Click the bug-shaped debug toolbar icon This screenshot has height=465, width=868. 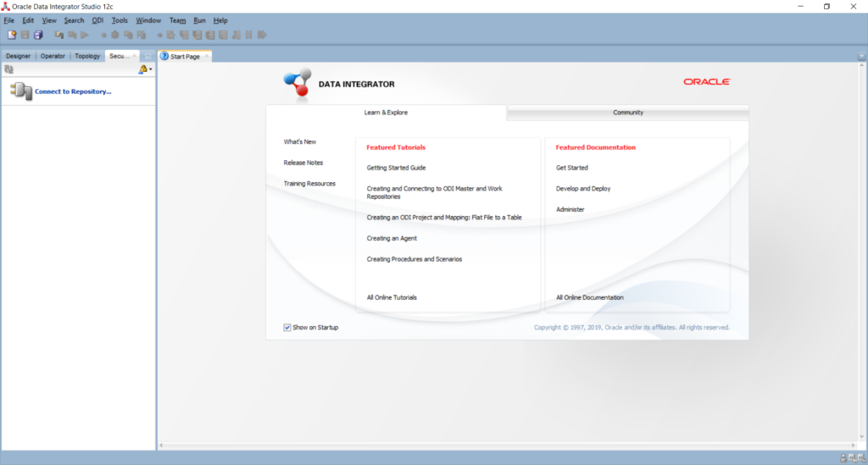click(115, 35)
